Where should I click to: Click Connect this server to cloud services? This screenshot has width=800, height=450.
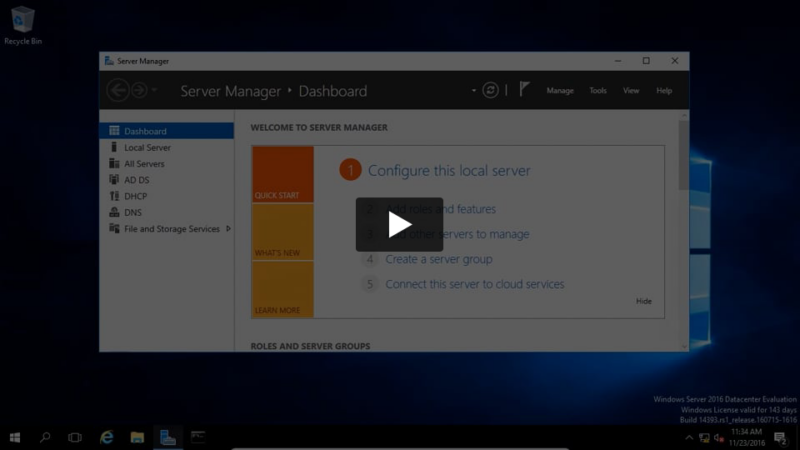coord(474,284)
